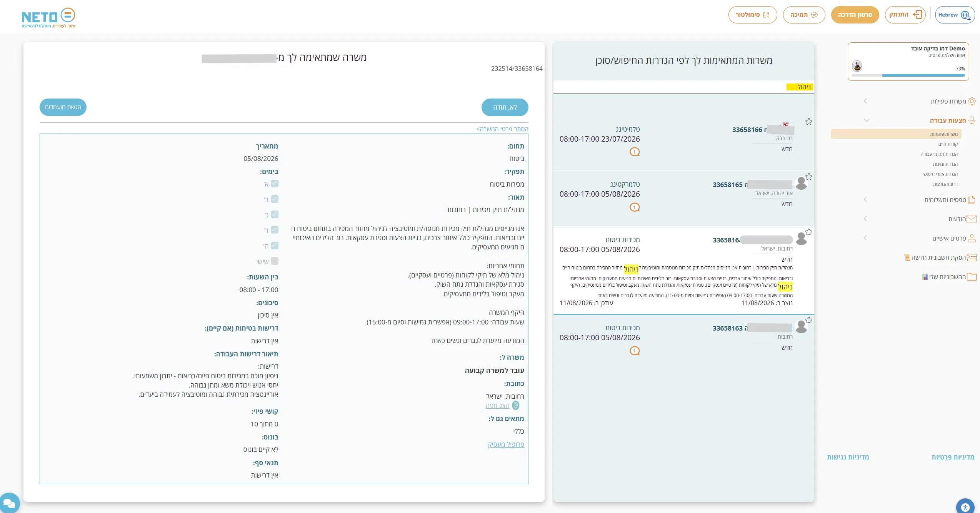Open the comment bubble on job 33658166
980x513 pixels.
(x=635, y=152)
